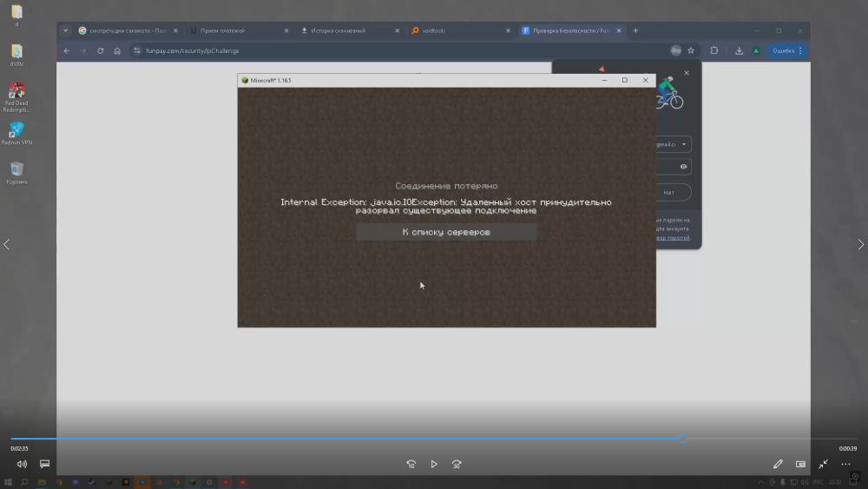
Task: Select 'Проверка безопасности / FunPay' tab
Action: coord(570,30)
